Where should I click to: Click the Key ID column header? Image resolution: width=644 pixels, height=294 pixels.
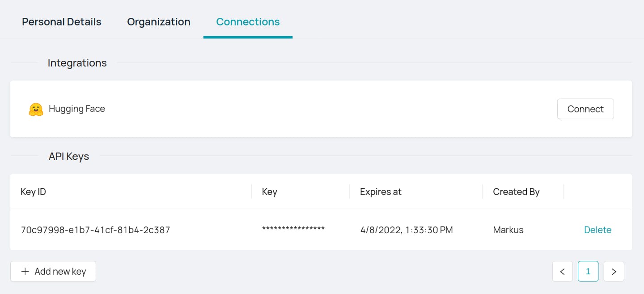[33, 192]
